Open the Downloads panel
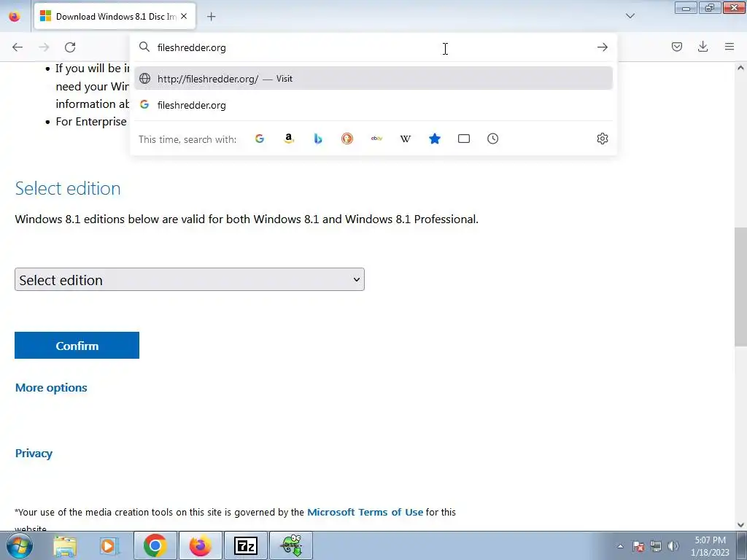 coord(703,47)
